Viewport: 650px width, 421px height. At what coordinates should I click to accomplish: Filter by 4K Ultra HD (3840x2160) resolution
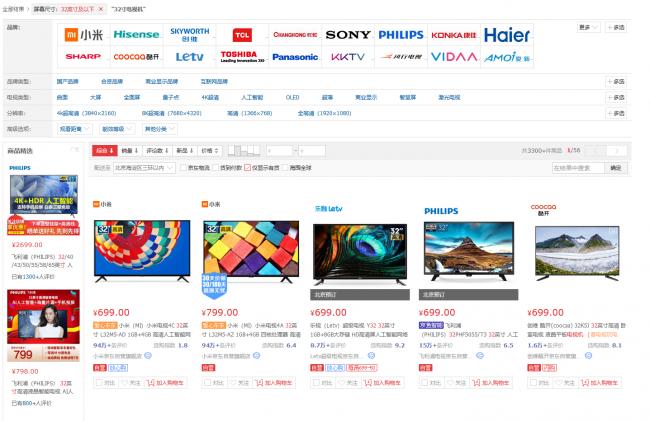pyautogui.click(x=86, y=113)
